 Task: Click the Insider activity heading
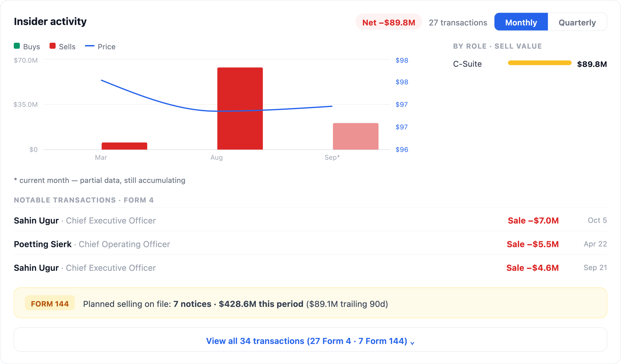pos(50,21)
